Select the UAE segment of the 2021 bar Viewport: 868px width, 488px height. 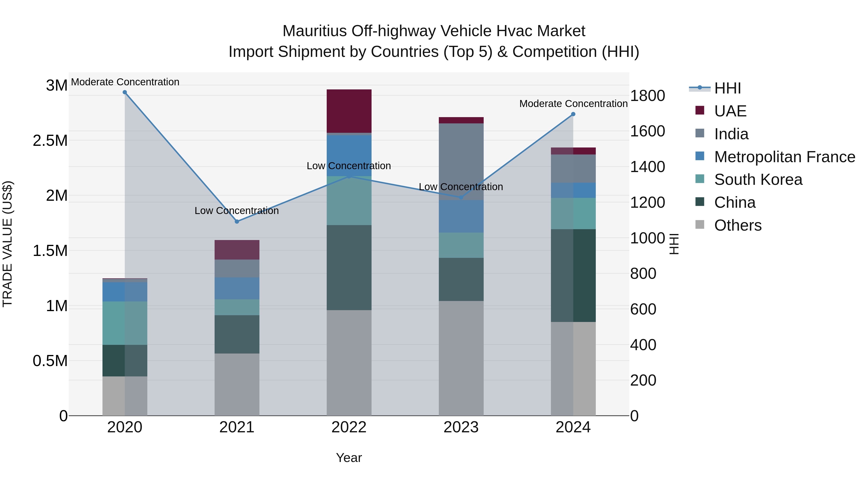[x=237, y=250]
